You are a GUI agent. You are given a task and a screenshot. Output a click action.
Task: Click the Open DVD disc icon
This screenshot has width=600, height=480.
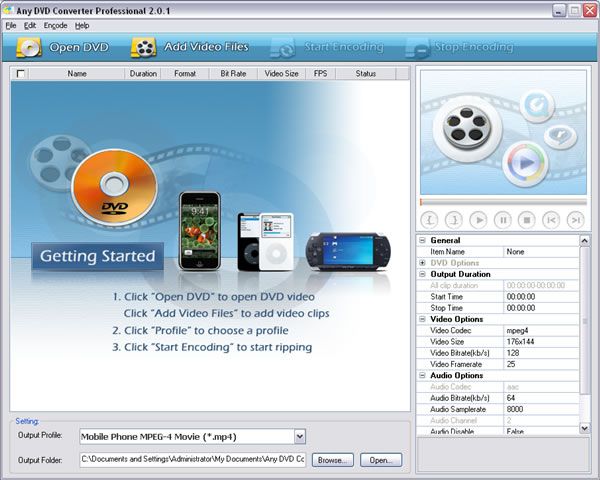point(29,47)
